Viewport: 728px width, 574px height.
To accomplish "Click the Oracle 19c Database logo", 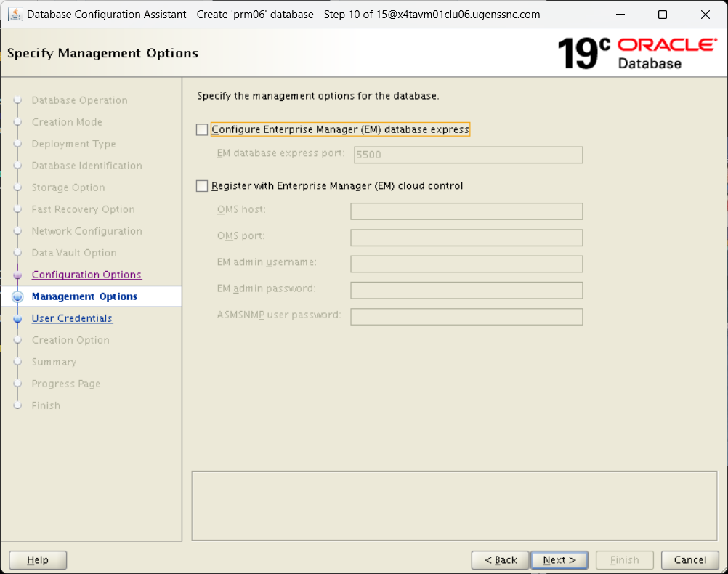I will (637, 54).
